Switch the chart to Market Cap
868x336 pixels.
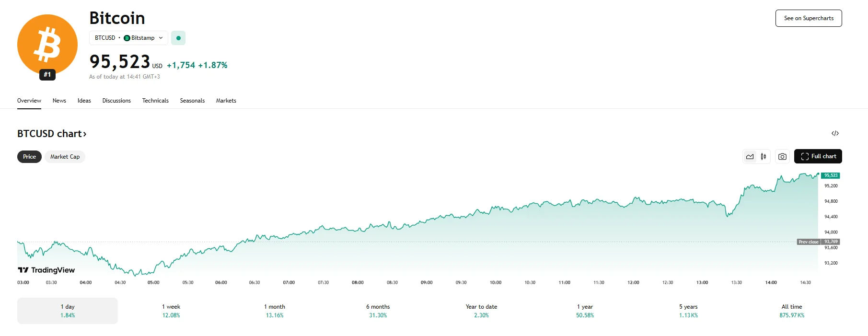65,157
